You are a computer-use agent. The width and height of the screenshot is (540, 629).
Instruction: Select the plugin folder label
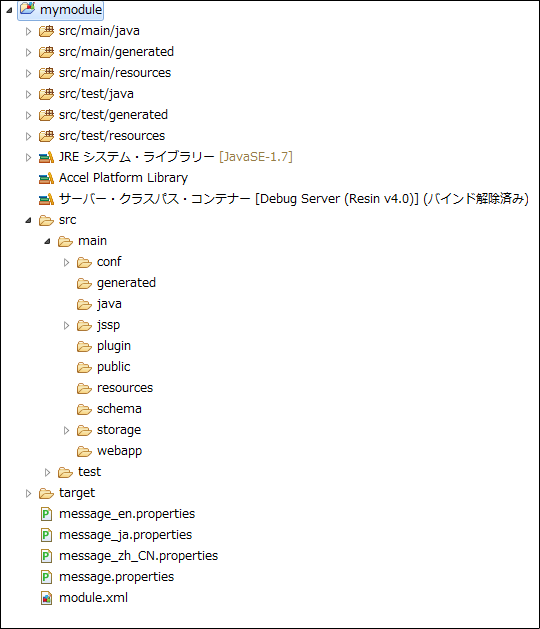tap(114, 346)
